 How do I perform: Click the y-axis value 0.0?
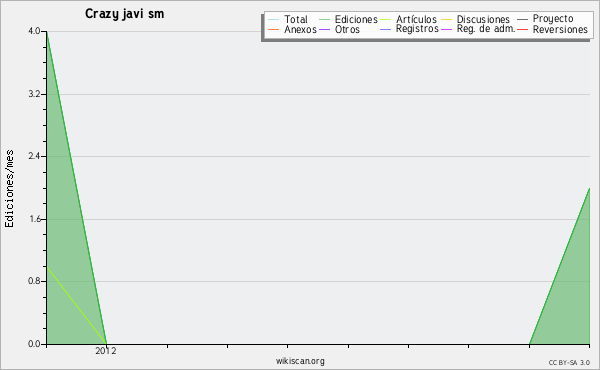(34, 344)
